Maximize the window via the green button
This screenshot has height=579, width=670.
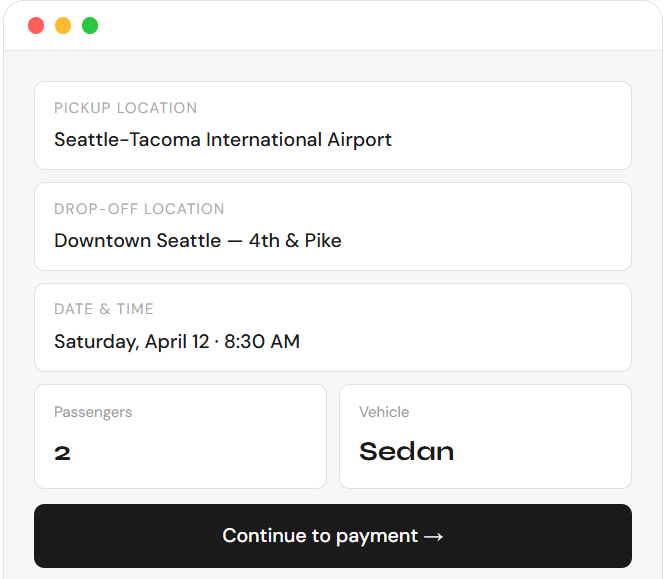(x=90, y=26)
